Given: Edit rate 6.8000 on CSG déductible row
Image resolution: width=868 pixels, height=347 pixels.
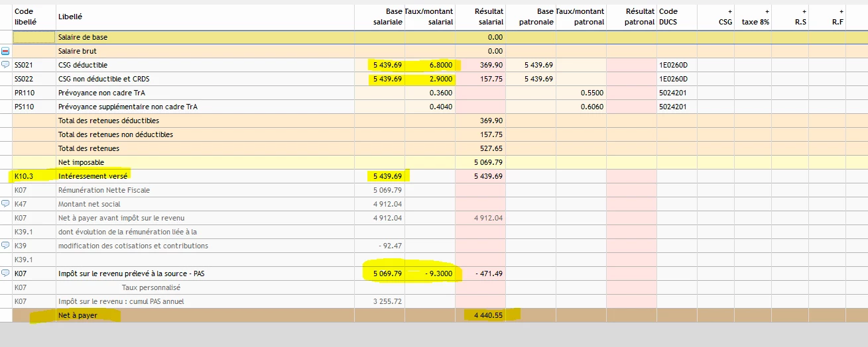Looking at the screenshot, I should (x=441, y=65).
